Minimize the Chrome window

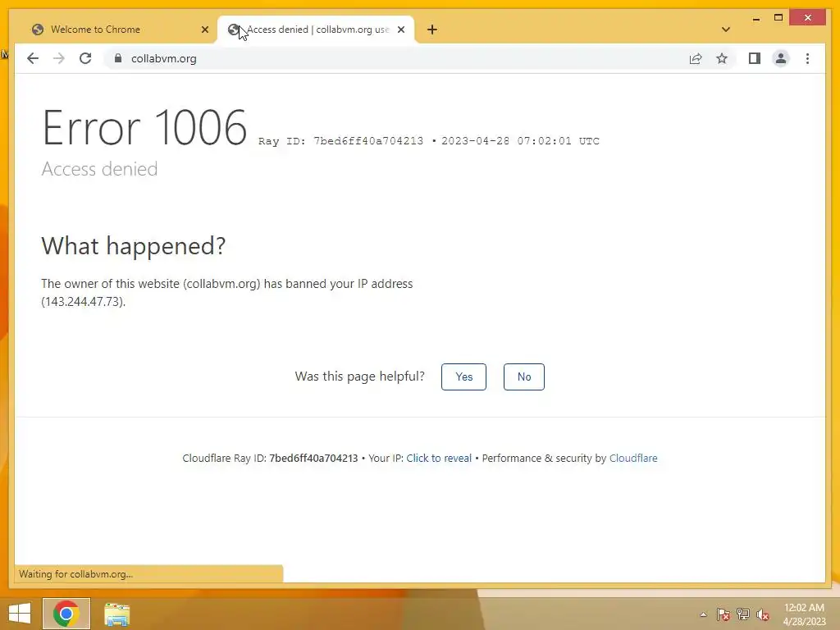[x=756, y=18]
